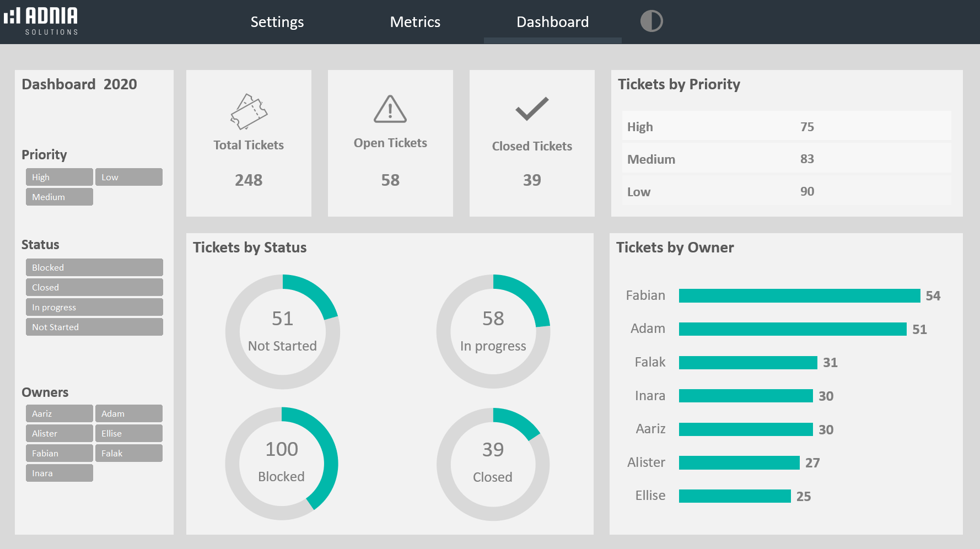Click the Blocked donut chart
The height and width of the screenshot is (549, 980).
[x=282, y=464]
